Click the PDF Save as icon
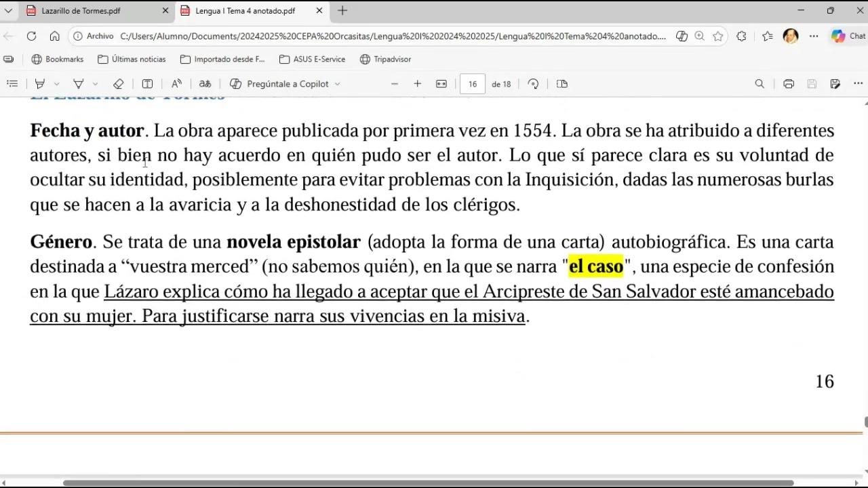Viewport: 868px width, 488px height. [x=835, y=84]
